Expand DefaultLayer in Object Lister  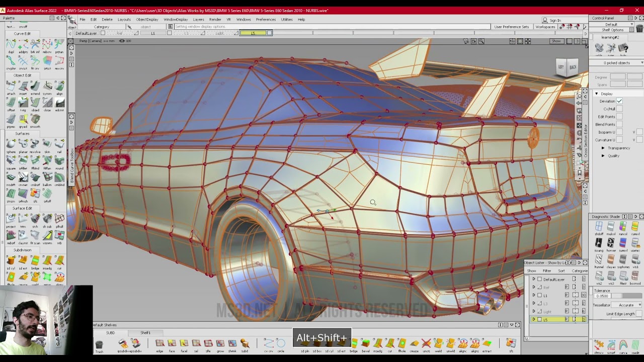click(x=534, y=279)
